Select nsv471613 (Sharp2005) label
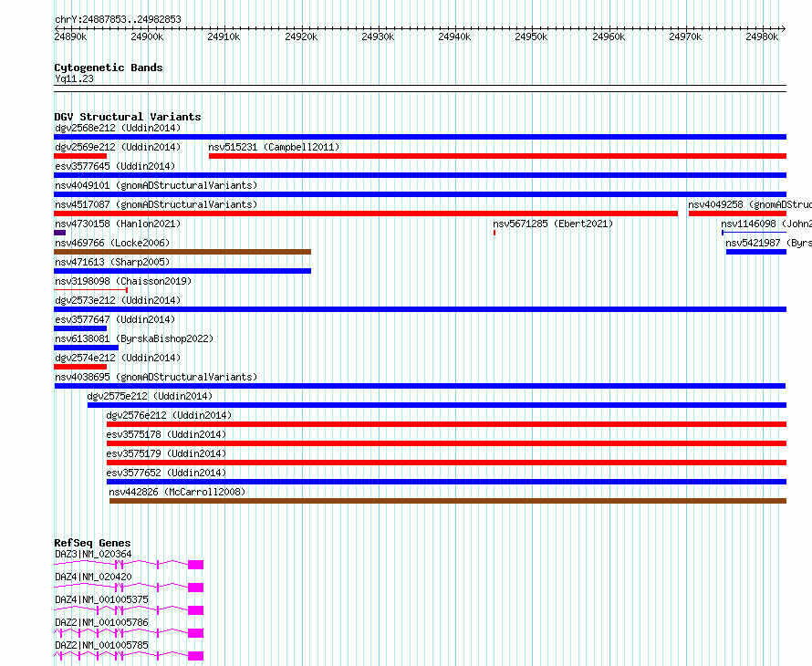This screenshot has height=666, width=812. point(112,262)
